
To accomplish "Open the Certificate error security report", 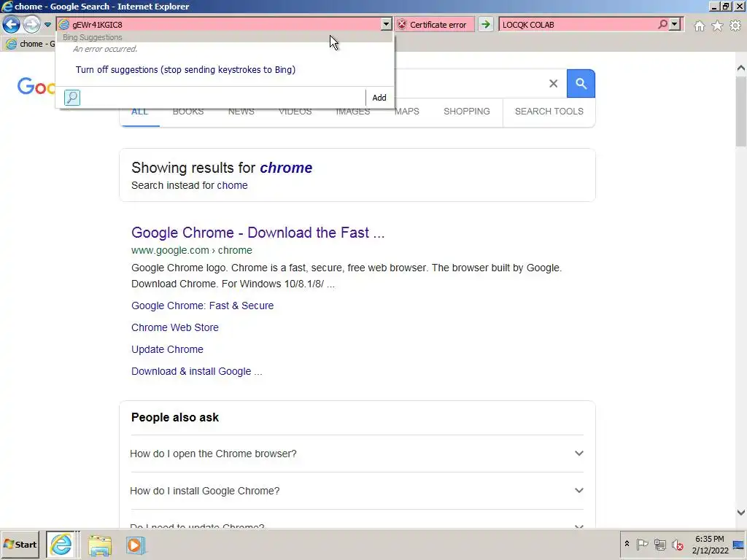I will 433,25.
